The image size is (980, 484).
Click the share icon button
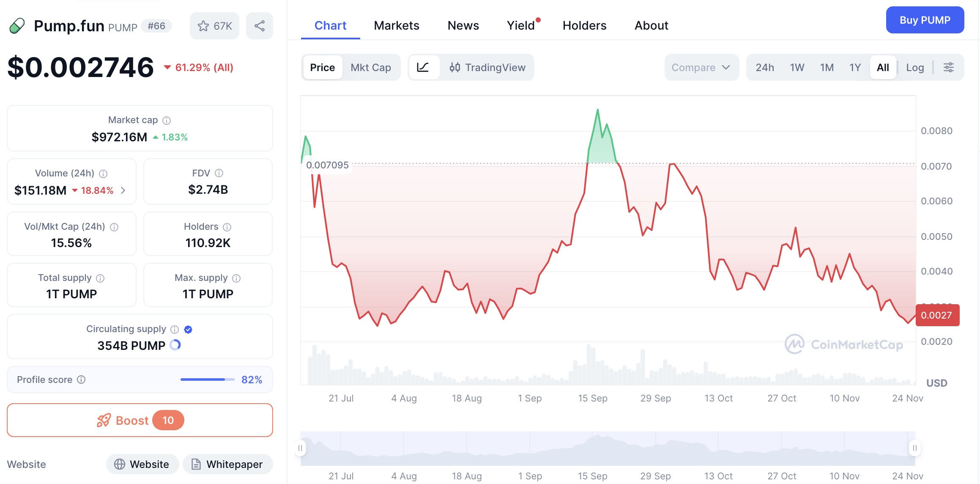[260, 26]
